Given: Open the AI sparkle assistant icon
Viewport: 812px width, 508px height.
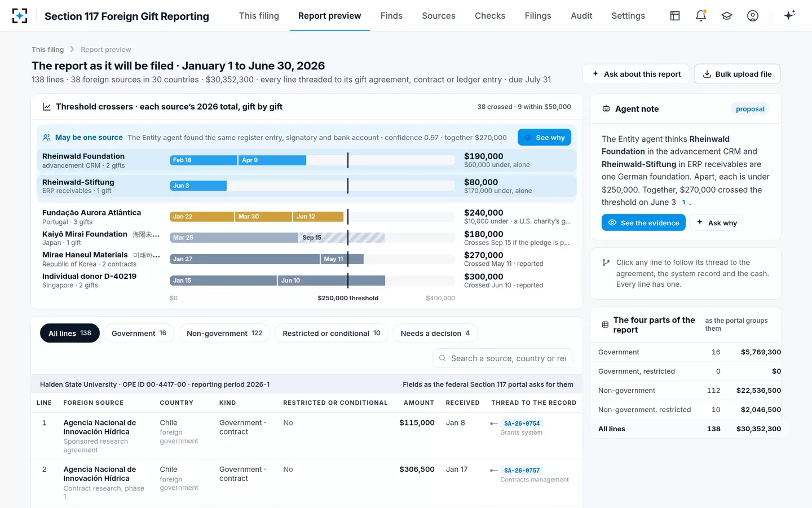Looking at the screenshot, I should (789, 16).
